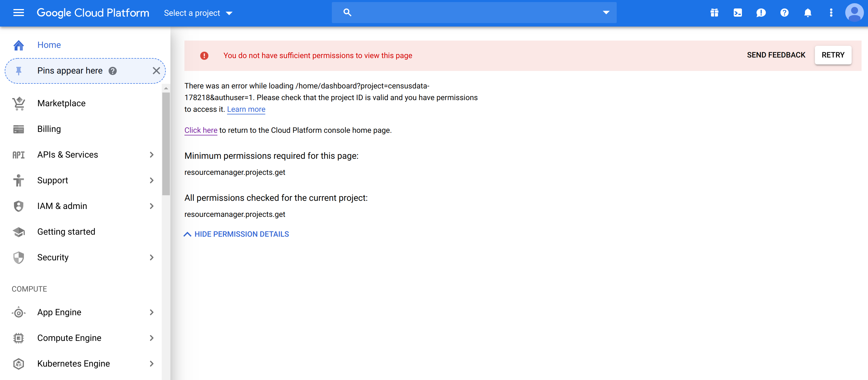Expand the Compute Engine chevron
Image resolution: width=868 pixels, height=380 pixels.
pyautogui.click(x=152, y=338)
